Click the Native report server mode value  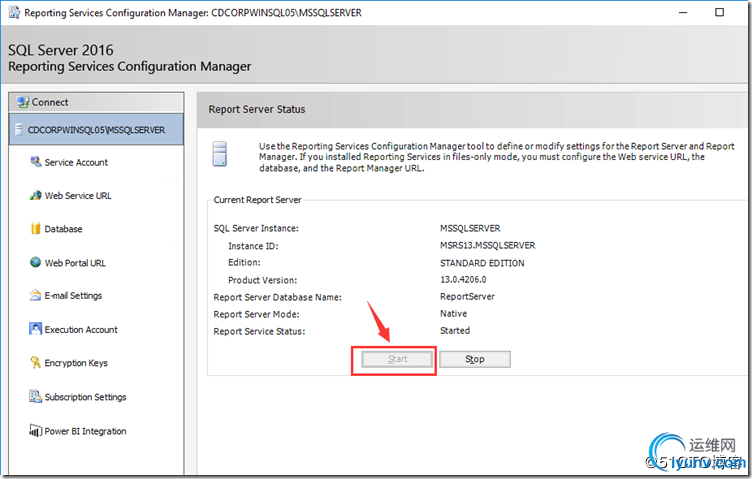tap(453, 314)
